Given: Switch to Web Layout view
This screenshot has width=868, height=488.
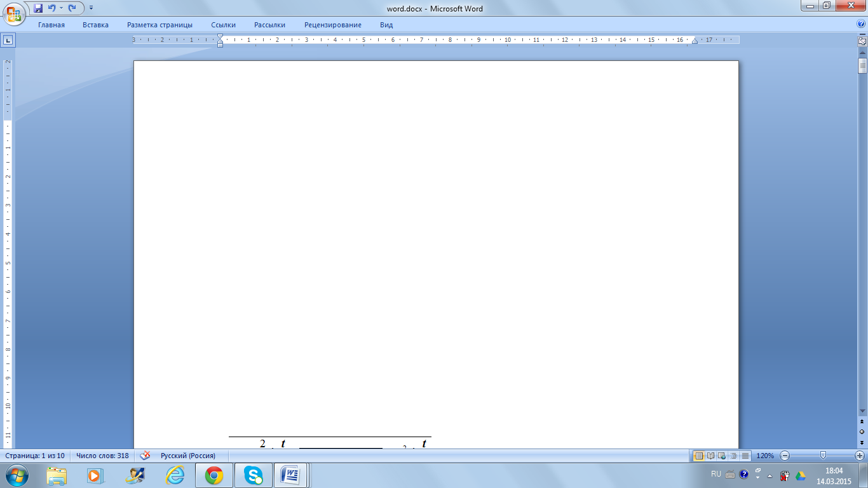Looking at the screenshot, I should coord(722,456).
